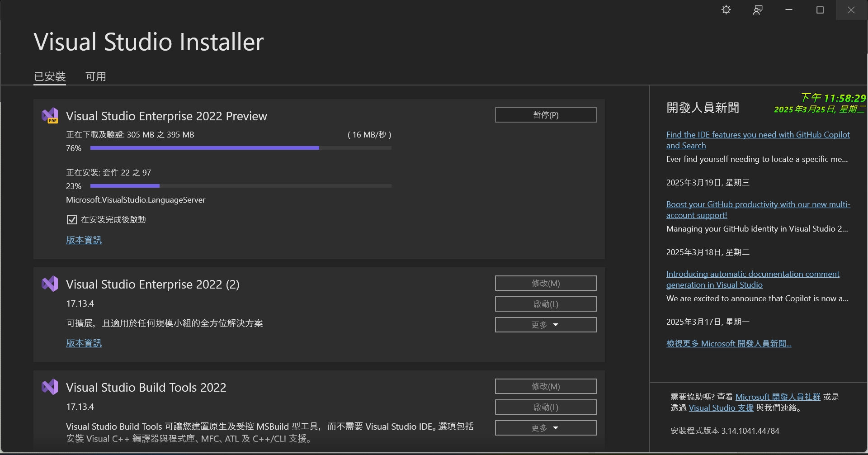Click version 17.13.4 under Enterprise 2022 (2)
Image resolution: width=868 pixels, height=455 pixels.
pyautogui.click(x=80, y=304)
